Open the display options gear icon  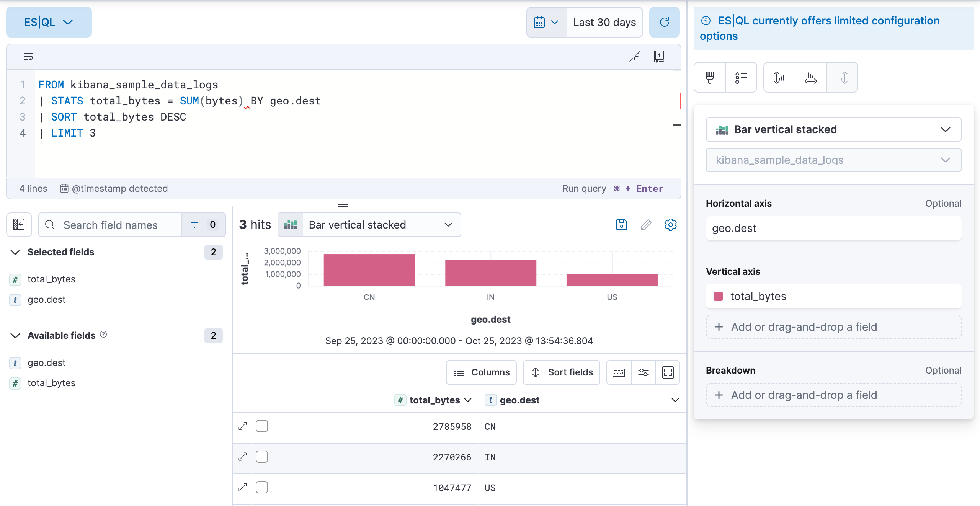click(x=670, y=225)
